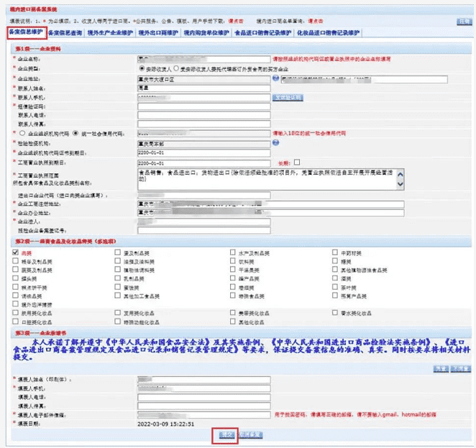Open the 备案信息查询 tab
Screen dimensions: 476x448
pyautogui.click(x=65, y=33)
